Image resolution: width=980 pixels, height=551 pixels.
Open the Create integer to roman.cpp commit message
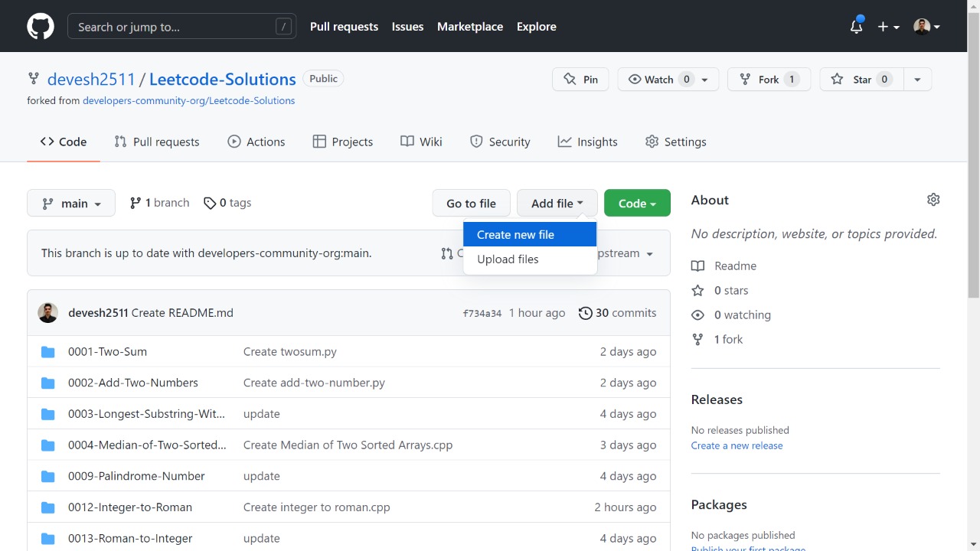[317, 507]
